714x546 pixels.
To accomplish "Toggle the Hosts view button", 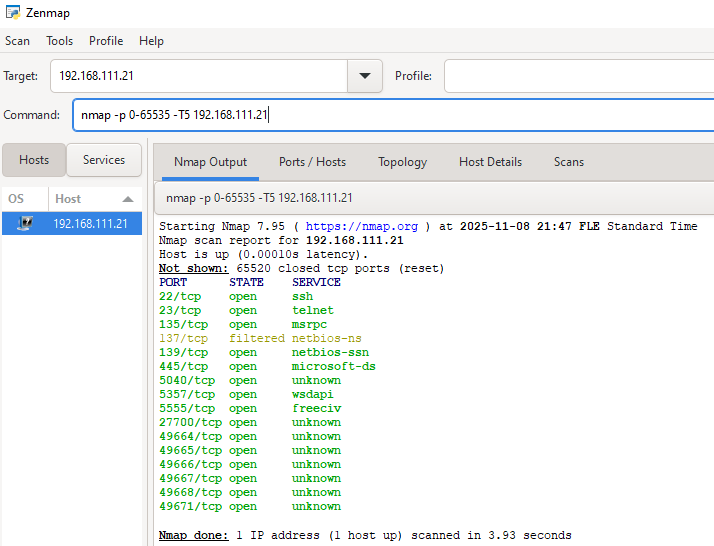I will [34, 160].
